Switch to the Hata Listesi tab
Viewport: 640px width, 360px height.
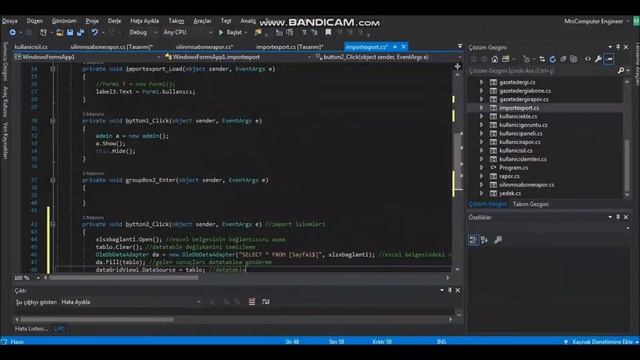31,329
